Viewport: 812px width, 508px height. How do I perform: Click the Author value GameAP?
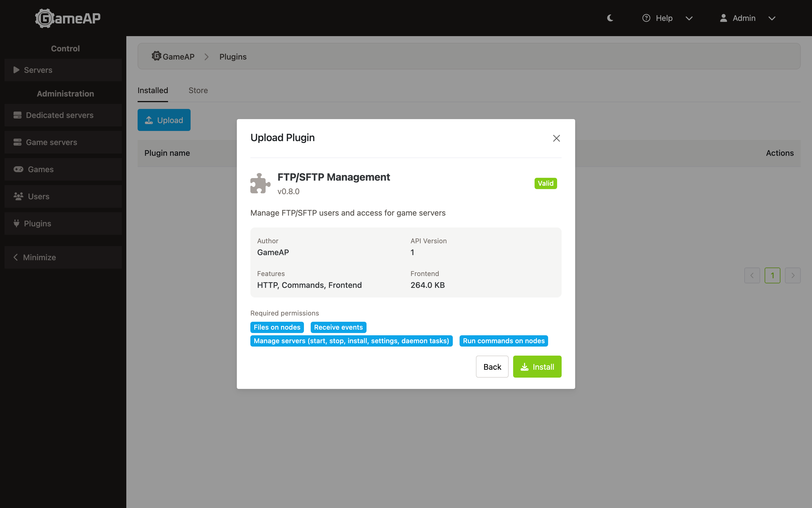coord(273,252)
